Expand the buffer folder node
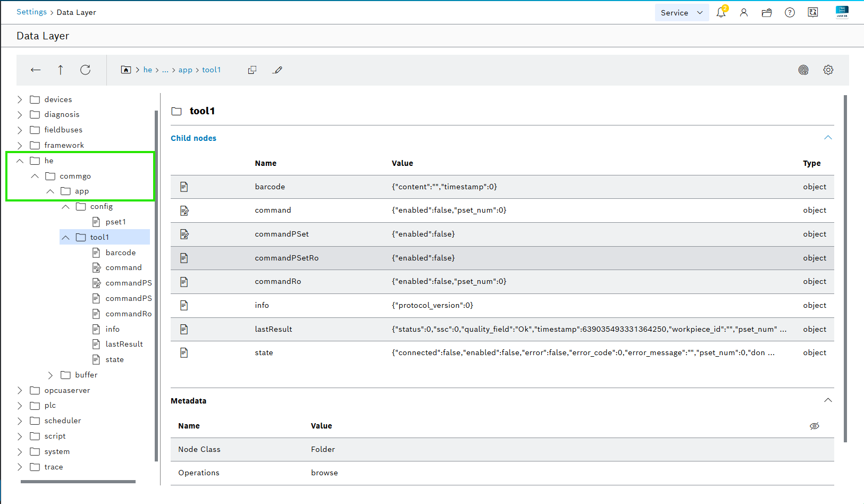This screenshot has height=504, width=864. coord(51,375)
